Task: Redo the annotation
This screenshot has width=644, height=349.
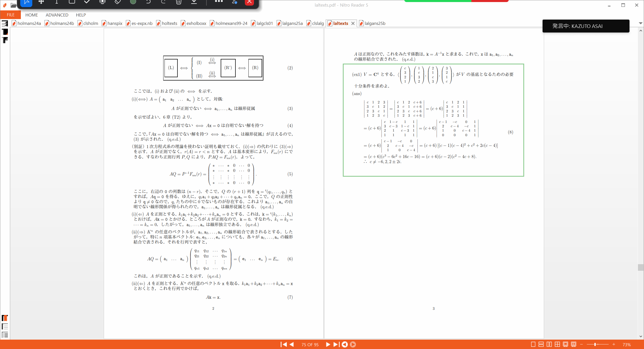Action: tap(163, 2)
